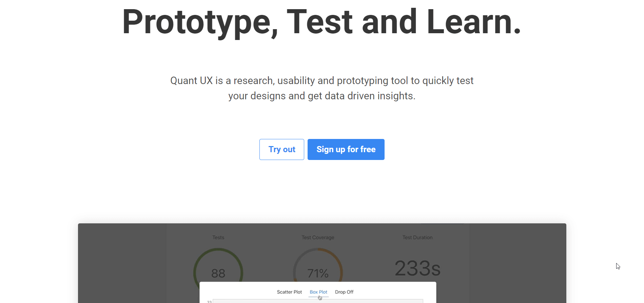Click the Test Coverage label
This screenshot has height=303, width=644.
pyautogui.click(x=318, y=237)
